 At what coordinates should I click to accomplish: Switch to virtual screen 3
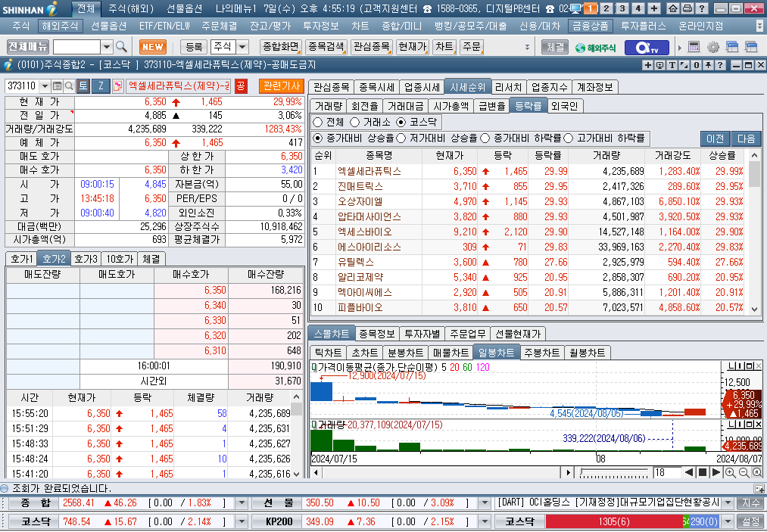pos(622,8)
